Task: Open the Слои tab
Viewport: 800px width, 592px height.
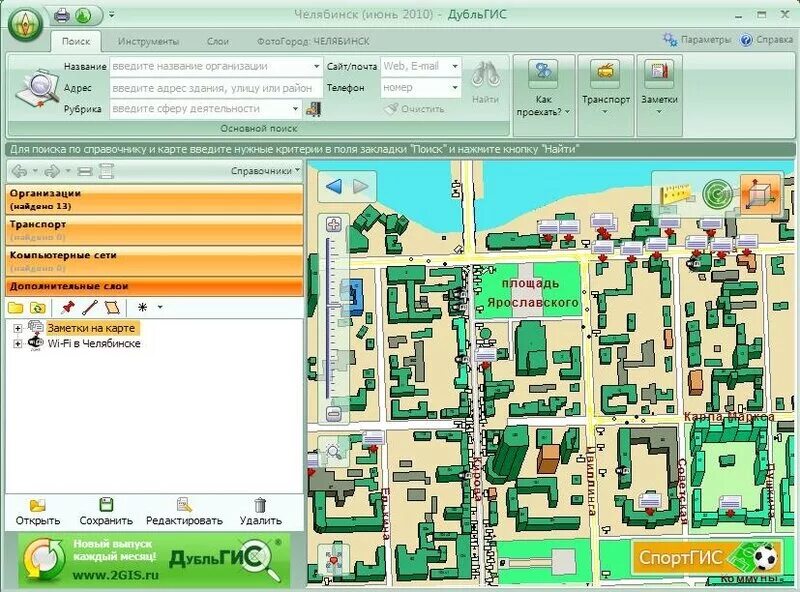Action: pyautogui.click(x=218, y=41)
